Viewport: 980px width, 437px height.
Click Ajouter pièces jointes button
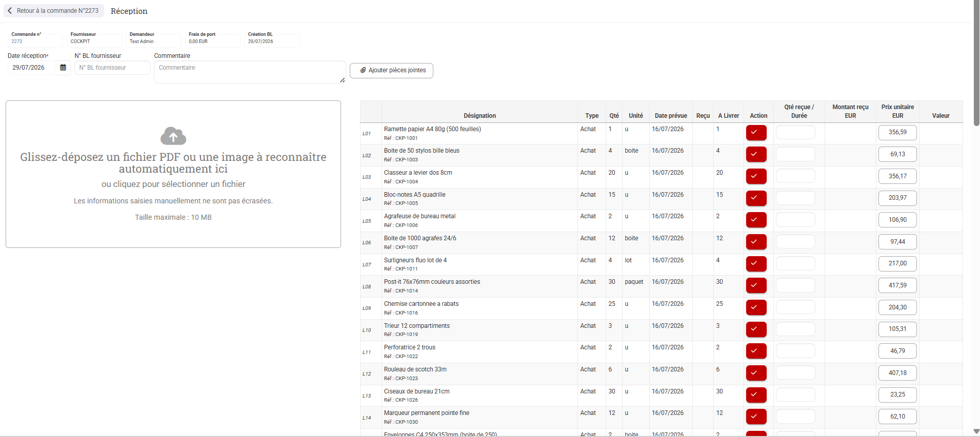(x=391, y=71)
